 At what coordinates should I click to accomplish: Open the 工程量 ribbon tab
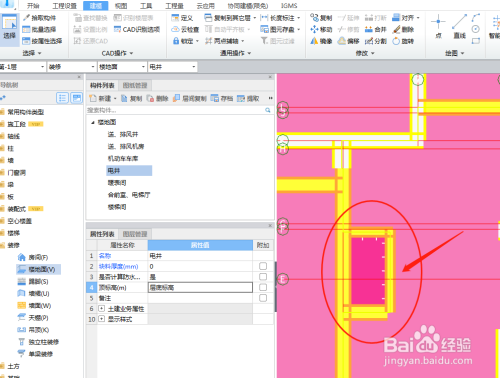174,6
